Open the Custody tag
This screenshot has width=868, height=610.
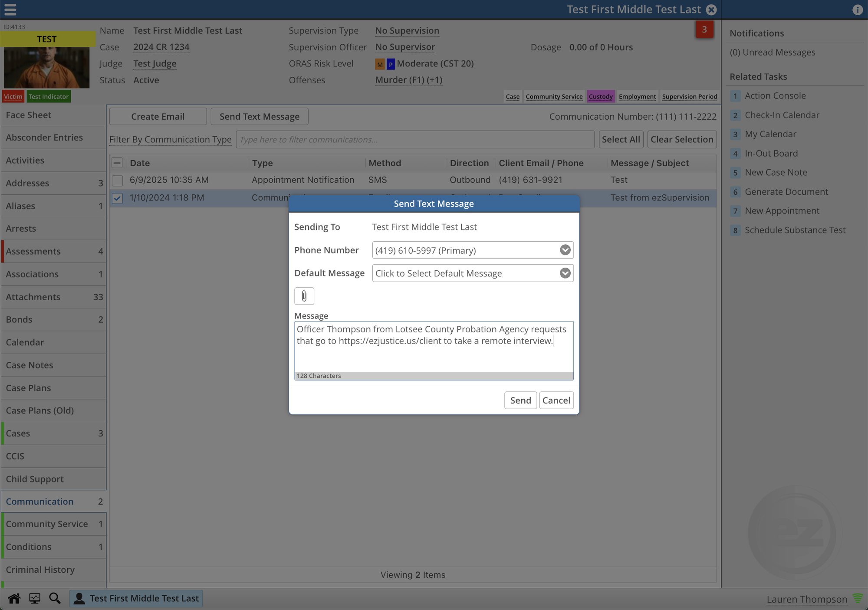click(x=601, y=96)
